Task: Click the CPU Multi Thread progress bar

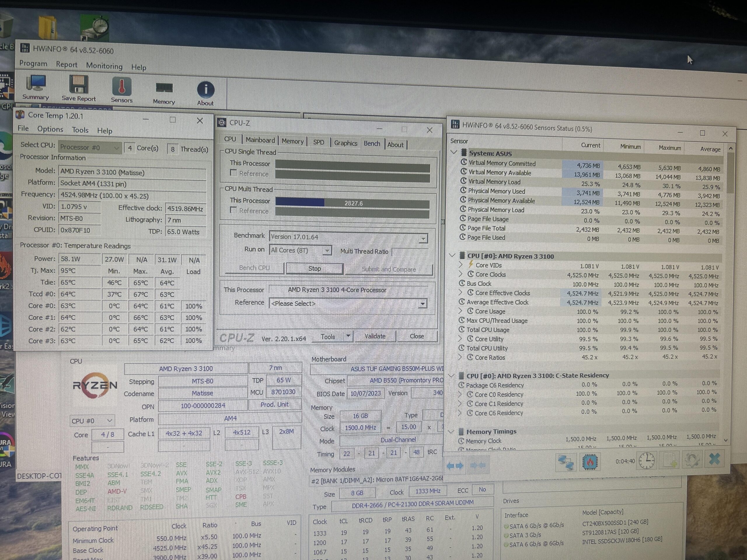Action: [352, 203]
